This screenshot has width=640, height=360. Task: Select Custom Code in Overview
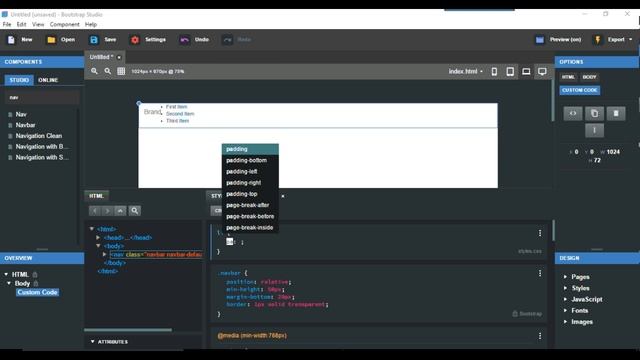click(38, 292)
